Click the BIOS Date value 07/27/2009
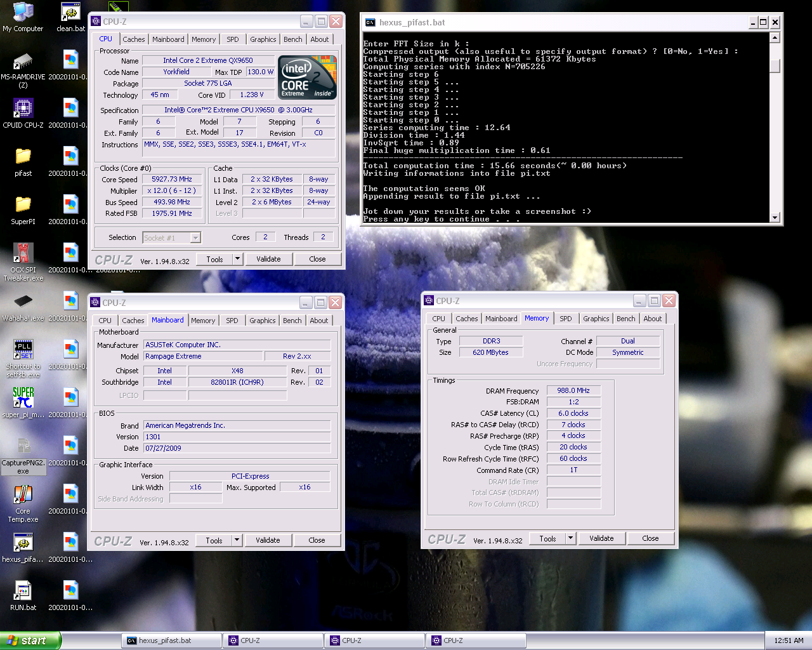812x650 pixels. (237, 448)
